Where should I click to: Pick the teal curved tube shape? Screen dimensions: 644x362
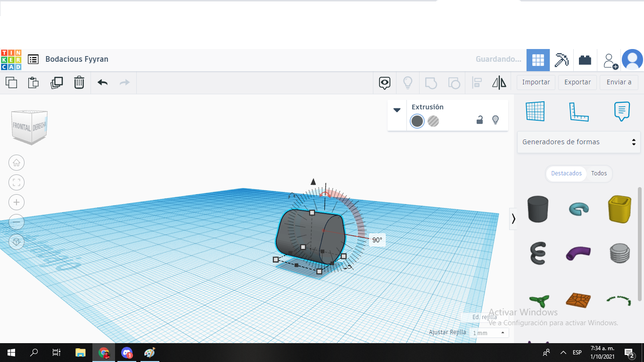tap(579, 209)
